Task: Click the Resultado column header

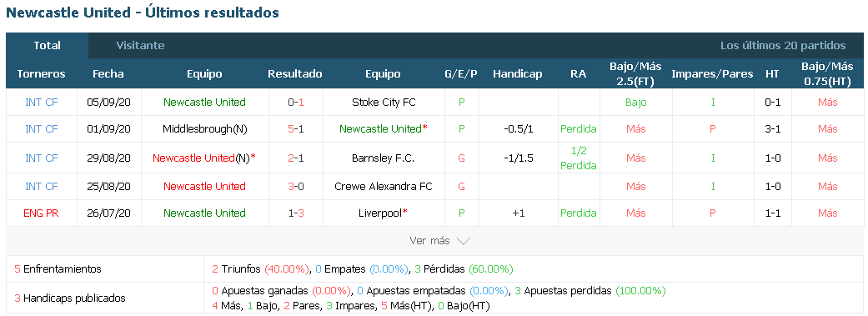Action: point(295,73)
